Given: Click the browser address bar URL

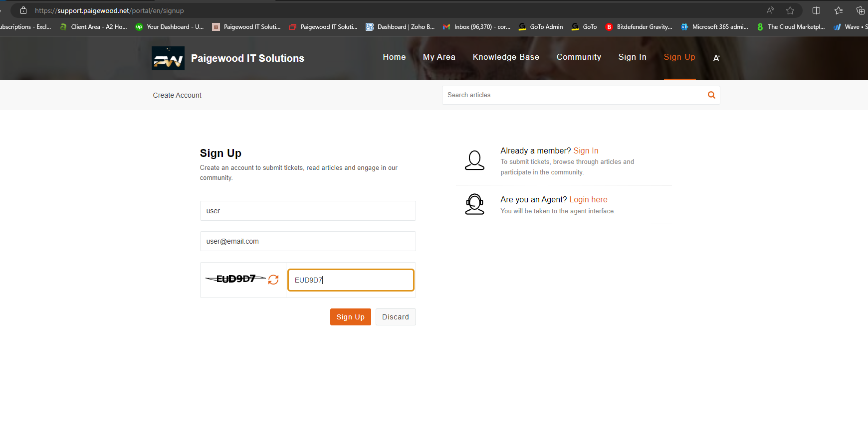Looking at the screenshot, I should click(109, 10).
